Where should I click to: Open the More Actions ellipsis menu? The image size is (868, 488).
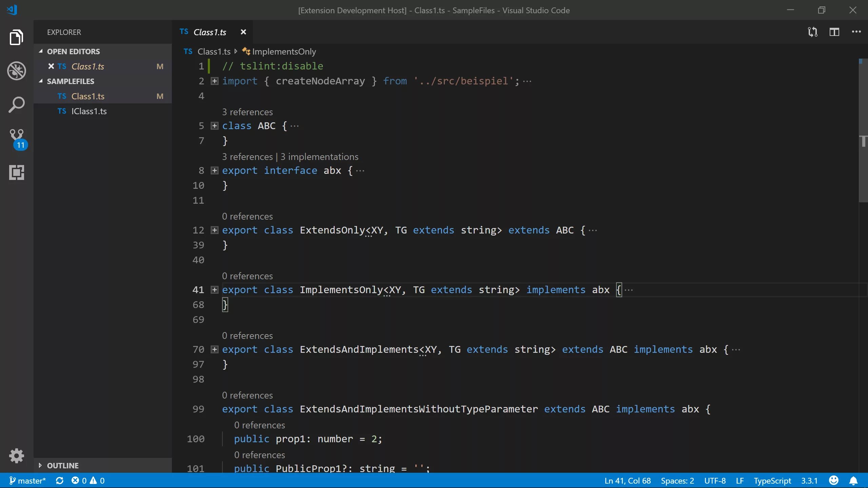tap(856, 32)
